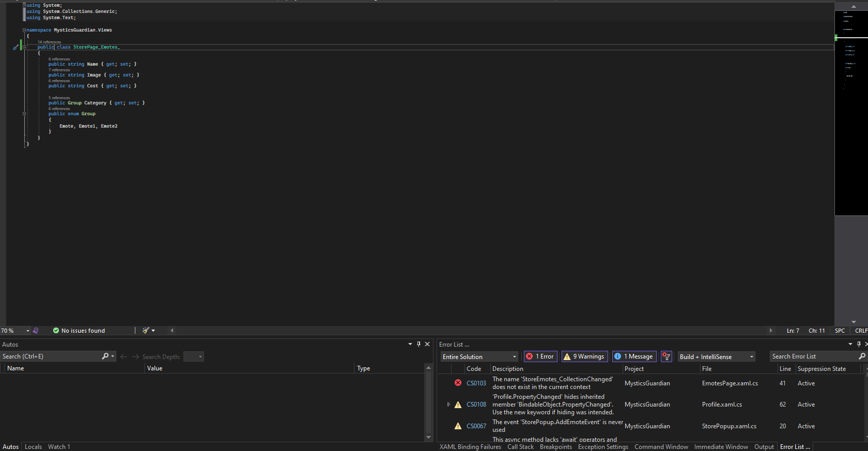The width and height of the screenshot is (868, 451).
Task: Switch to the Autos tab
Action: 10,447
